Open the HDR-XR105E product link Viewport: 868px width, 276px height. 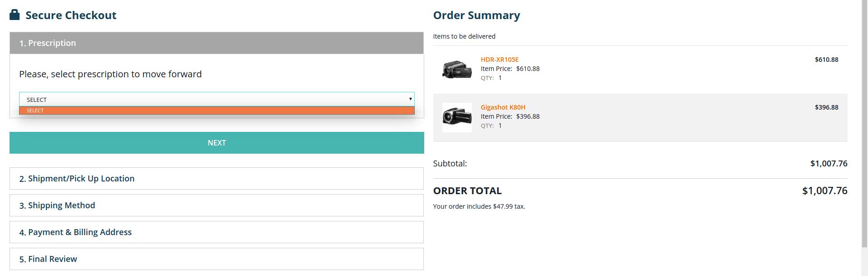click(x=500, y=60)
